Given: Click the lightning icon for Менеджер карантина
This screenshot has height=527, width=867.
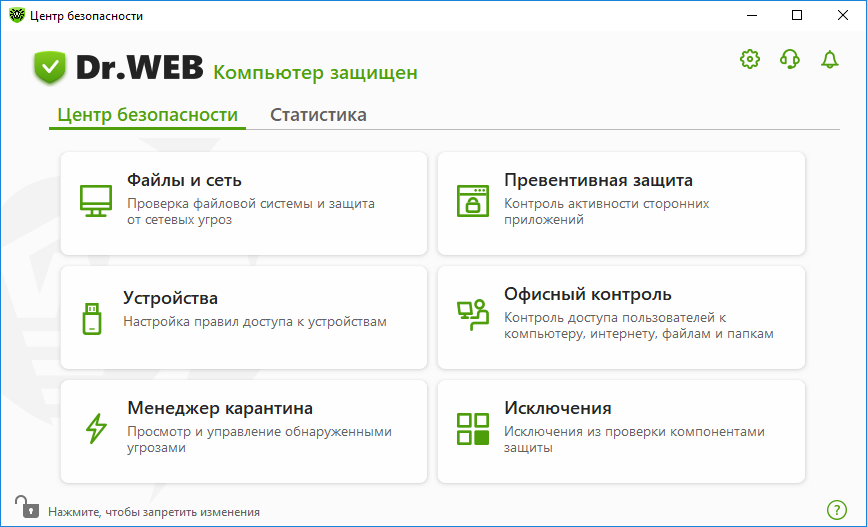Looking at the screenshot, I should pyautogui.click(x=96, y=429).
